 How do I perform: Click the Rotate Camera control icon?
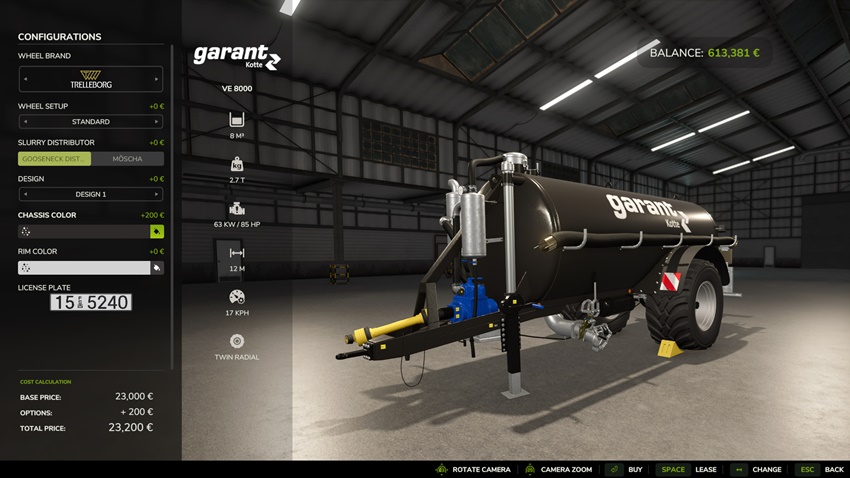[441, 469]
